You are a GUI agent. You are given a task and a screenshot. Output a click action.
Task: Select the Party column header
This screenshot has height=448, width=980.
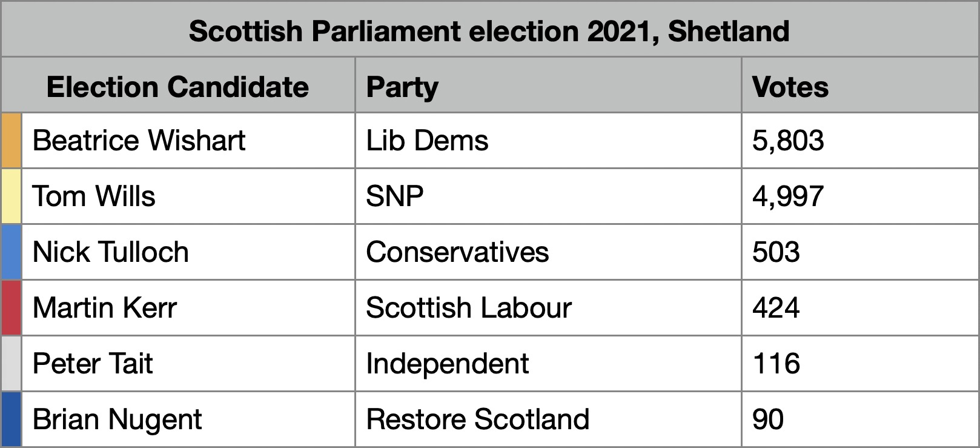[x=548, y=85]
